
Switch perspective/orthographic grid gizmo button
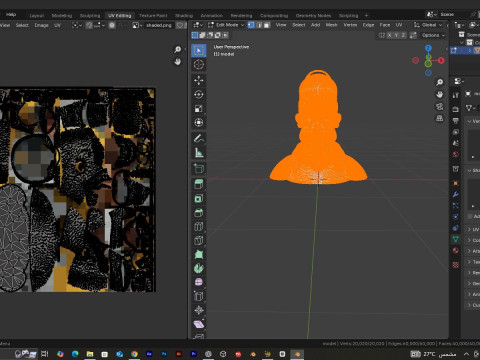coord(440,118)
